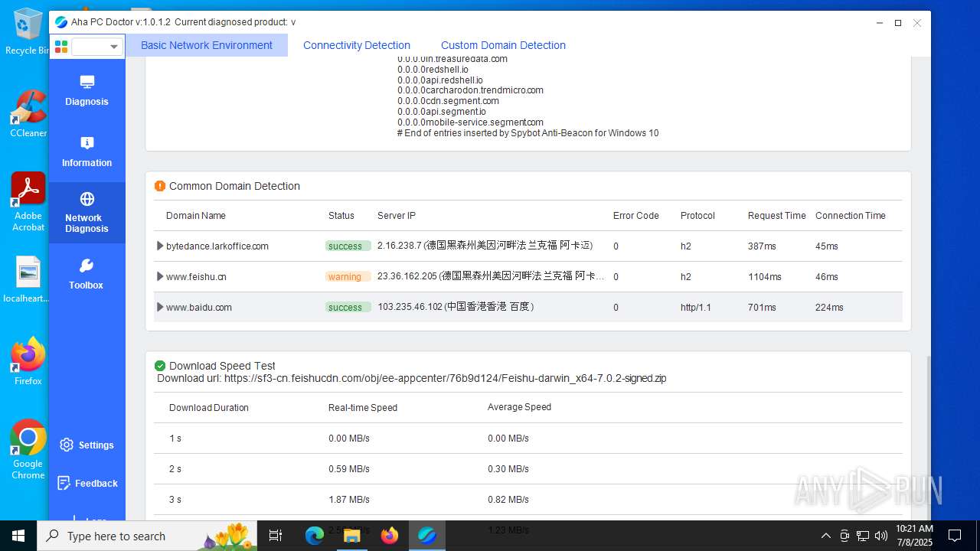Open Settings from sidebar
Image resolution: width=980 pixels, height=551 pixels.
click(x=87, y=445)
